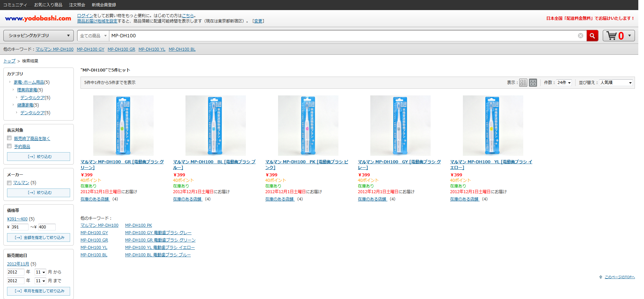Select 理美容家電 category
Screen dimensions: 644x299
(27, 90)
